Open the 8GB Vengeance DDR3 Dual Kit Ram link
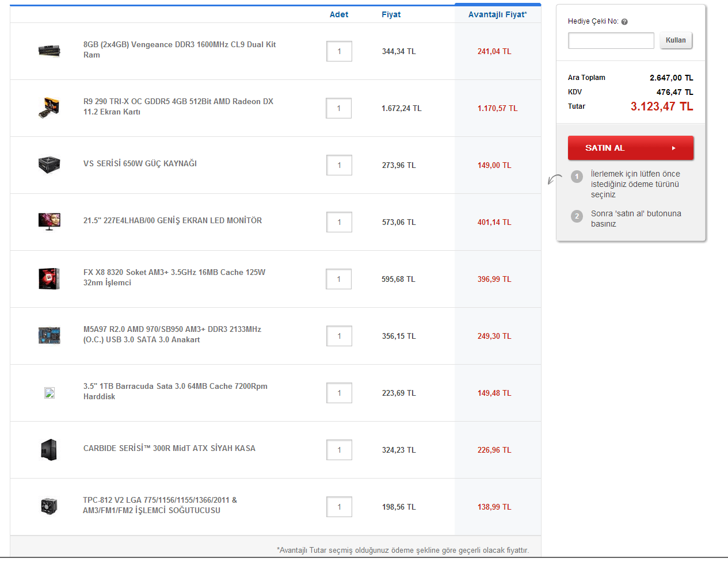This screenshot has width=728, height=562. point(180,49)
